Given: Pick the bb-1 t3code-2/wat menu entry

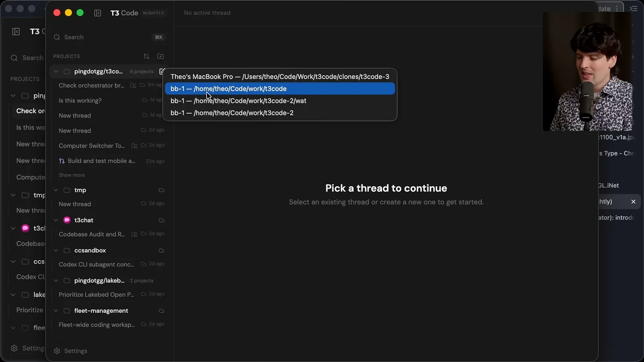Looking at the screenshot, I should click(280, 101).
